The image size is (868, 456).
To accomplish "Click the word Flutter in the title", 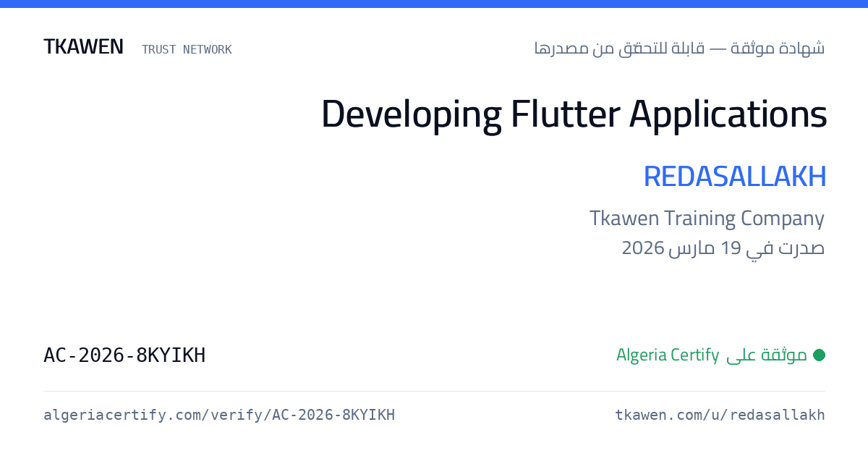I will (565, 114).
